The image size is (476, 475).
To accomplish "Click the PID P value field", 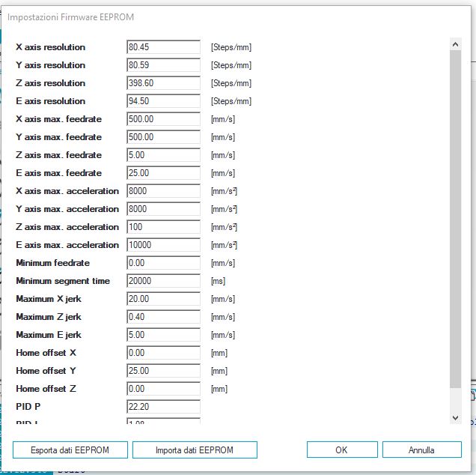I will [x=163, y=406].
